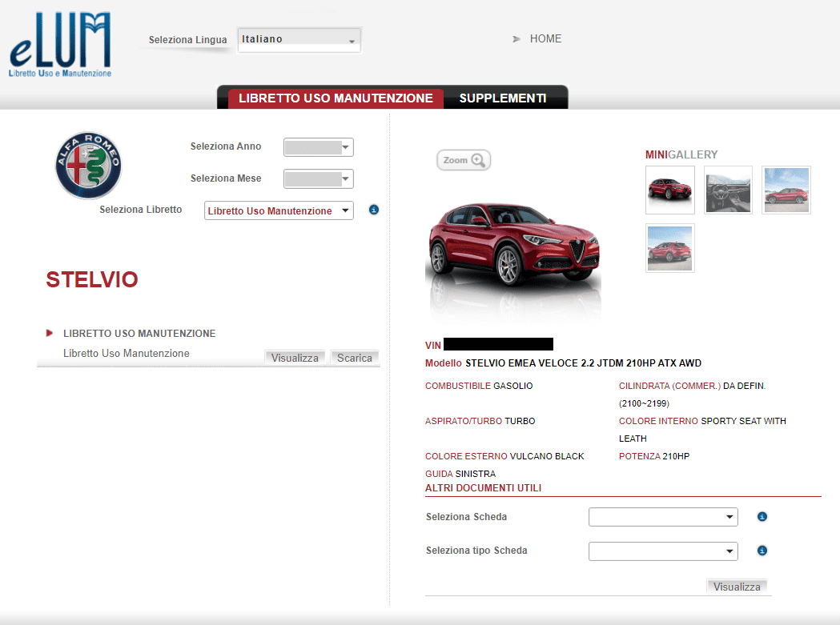Click POTENZA 210HP text
Viewport: 840px width, 625px height.
click(x=654, y=456)
